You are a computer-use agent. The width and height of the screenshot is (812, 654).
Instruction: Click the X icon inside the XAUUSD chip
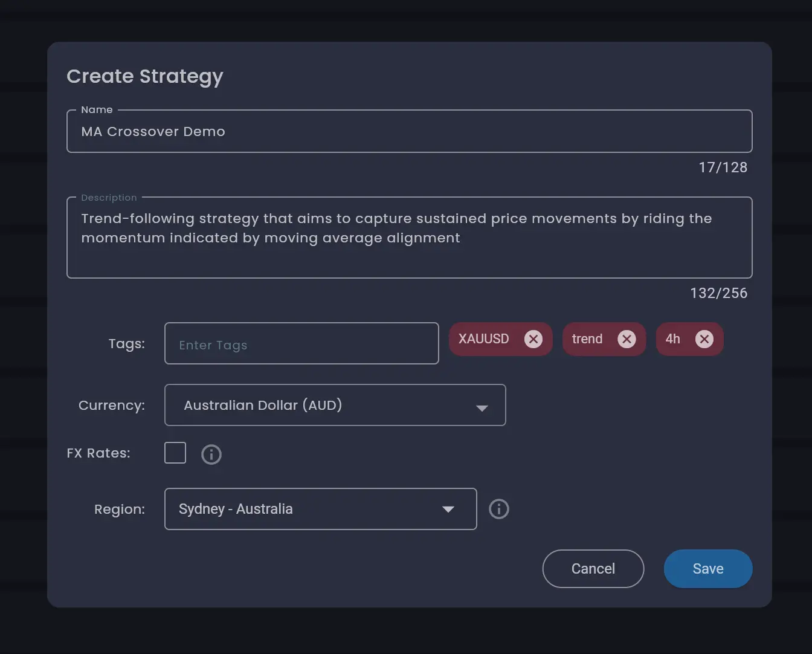coord(533,339)
